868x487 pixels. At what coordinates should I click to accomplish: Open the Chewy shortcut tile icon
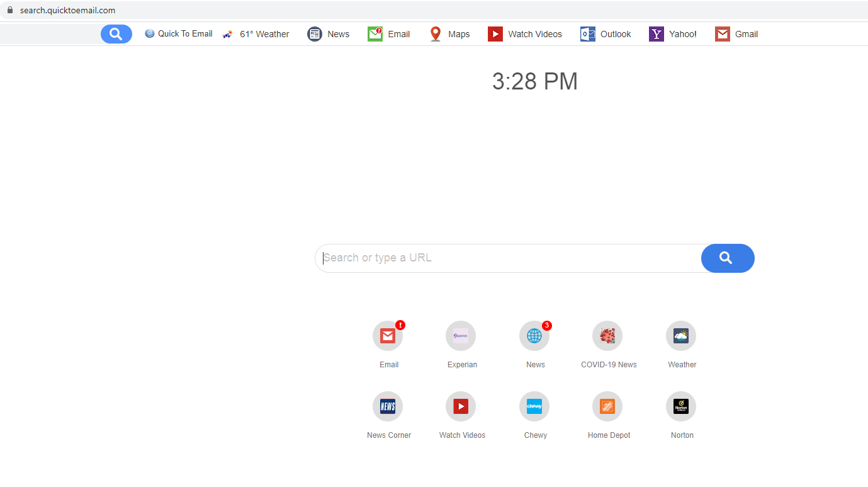[534, 406]
